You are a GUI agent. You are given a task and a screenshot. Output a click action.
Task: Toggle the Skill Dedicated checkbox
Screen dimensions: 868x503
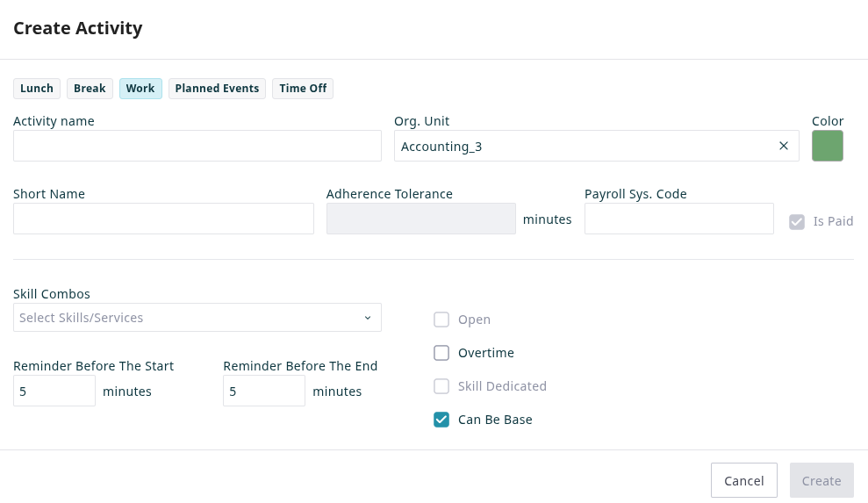click(441, 386)
